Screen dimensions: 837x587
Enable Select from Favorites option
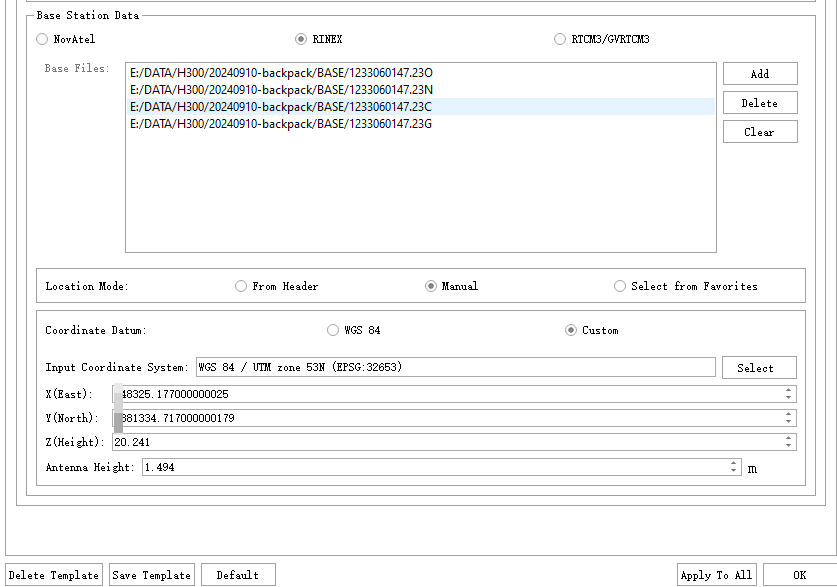click(x=620, y=286)
